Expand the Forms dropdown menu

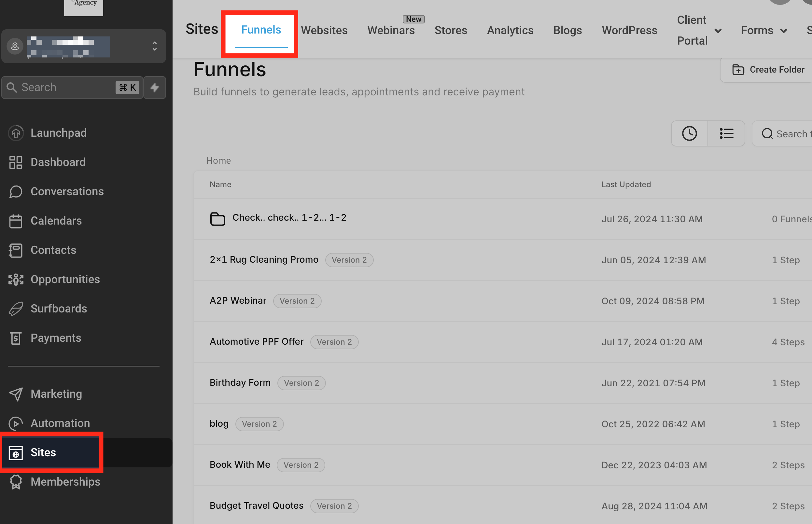click(784, 31)
